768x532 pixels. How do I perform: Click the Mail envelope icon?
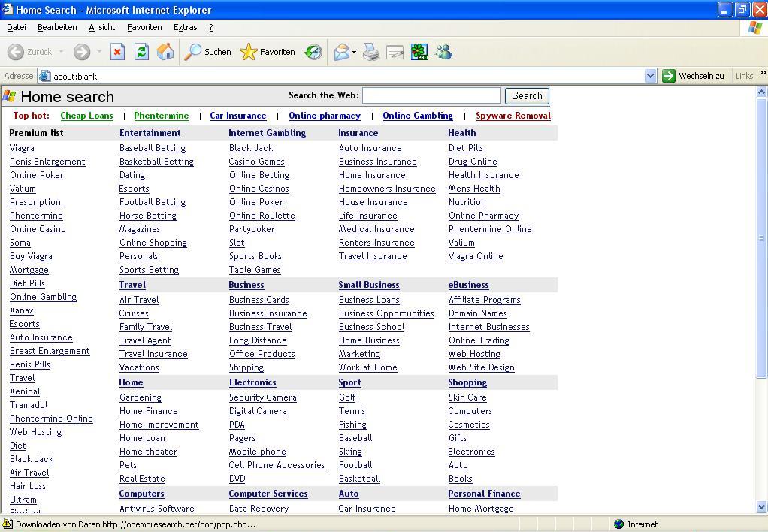tap(342, 52)
